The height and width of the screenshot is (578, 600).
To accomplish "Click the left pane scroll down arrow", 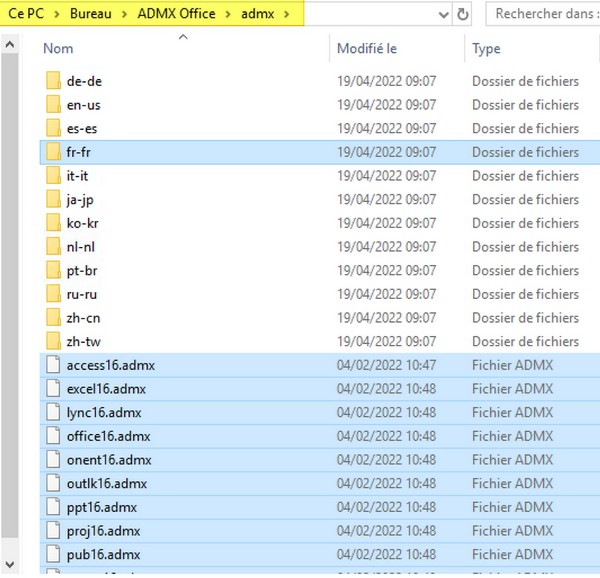I will [9, 567].
